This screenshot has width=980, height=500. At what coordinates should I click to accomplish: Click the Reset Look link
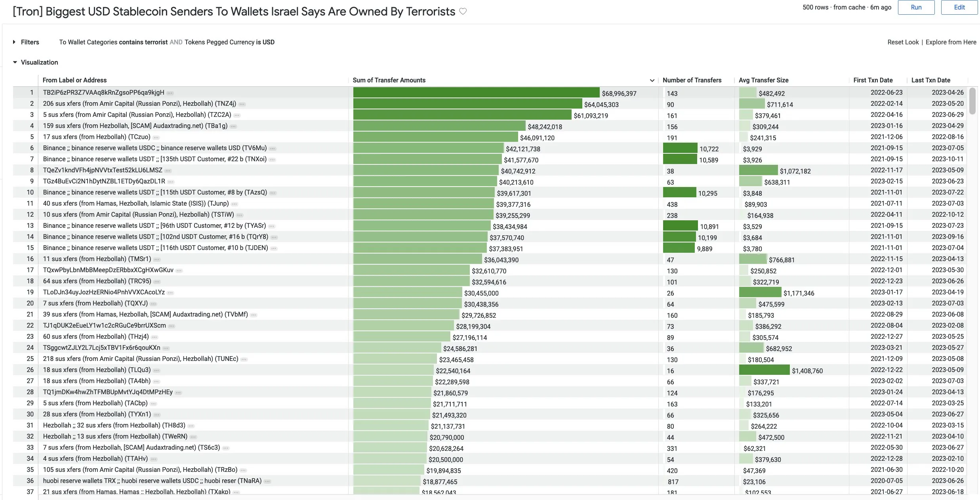pyautogui.click(x=903, y=42)
